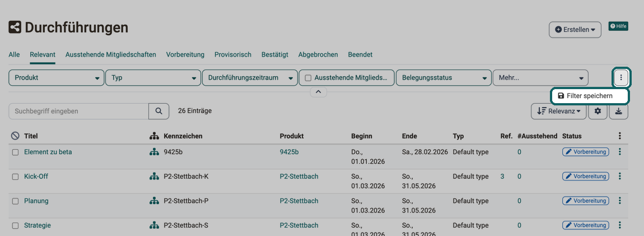Open the P2-Stettbach product link in Strategie row
644x236 pixels.
click(299, 225)
